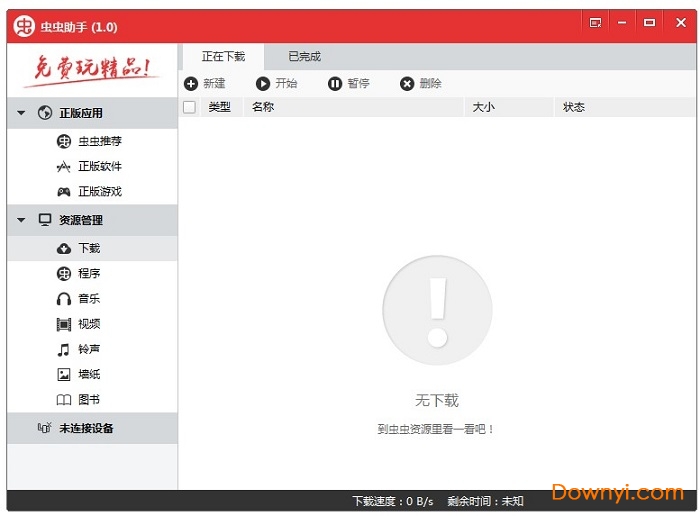Select 视频 in the sidebar
The height and width of the screenshot is (516, 700).
(x=92, y=324)
